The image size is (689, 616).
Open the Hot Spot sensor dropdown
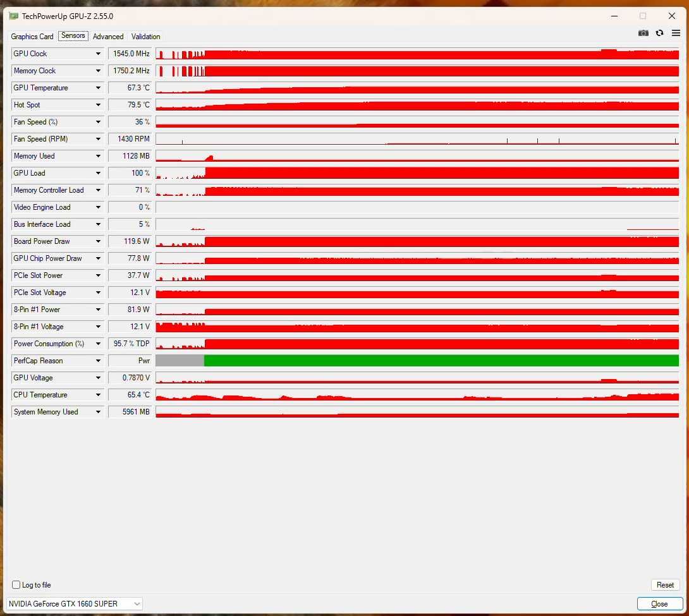pyautogui.click(x=98, y=105)
